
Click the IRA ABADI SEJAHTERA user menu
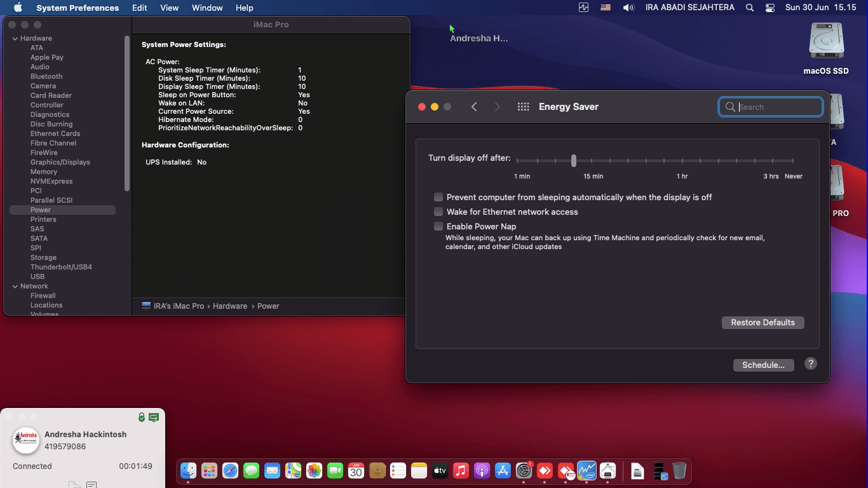[690, 8]
